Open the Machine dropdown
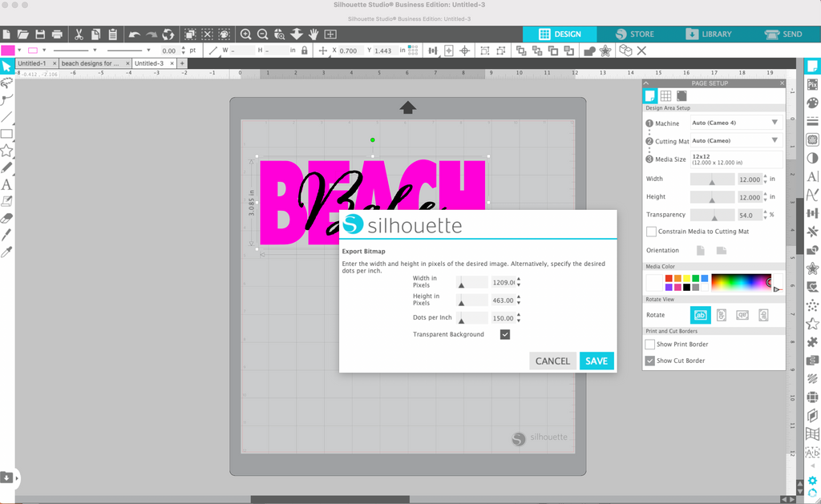This screenshot has width=821, height=504. pyautogui.click(x=736, y=123)
